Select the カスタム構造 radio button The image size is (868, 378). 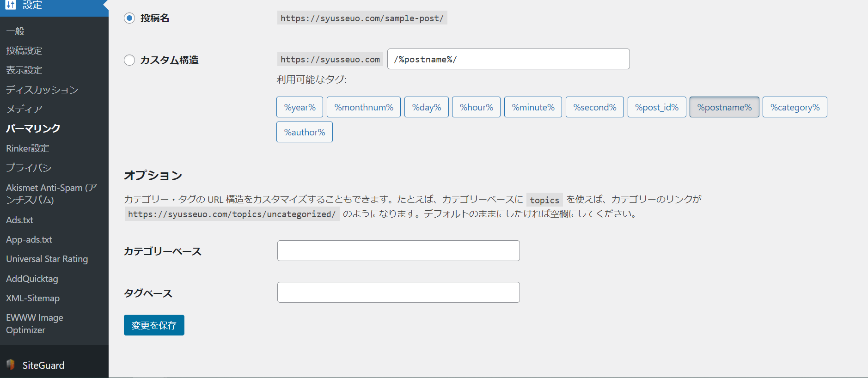pyautogui.click(x=129, y=60)
